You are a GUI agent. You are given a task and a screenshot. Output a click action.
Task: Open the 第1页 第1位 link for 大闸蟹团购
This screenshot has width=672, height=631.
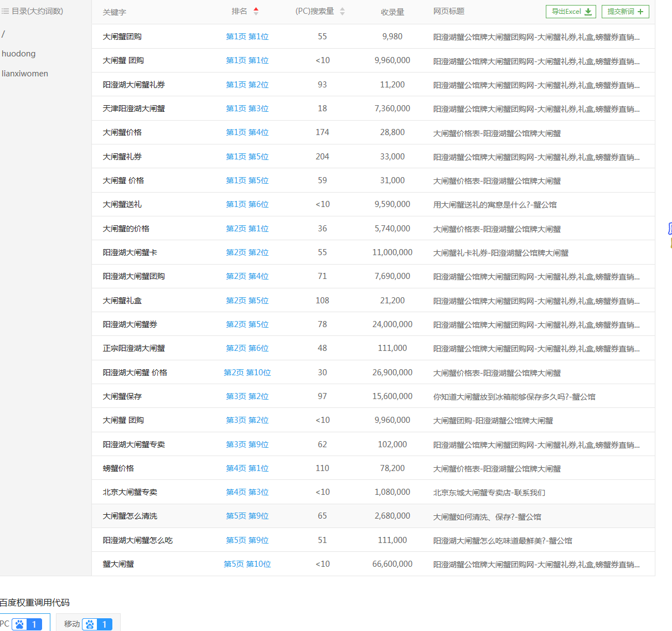[247, 35]
